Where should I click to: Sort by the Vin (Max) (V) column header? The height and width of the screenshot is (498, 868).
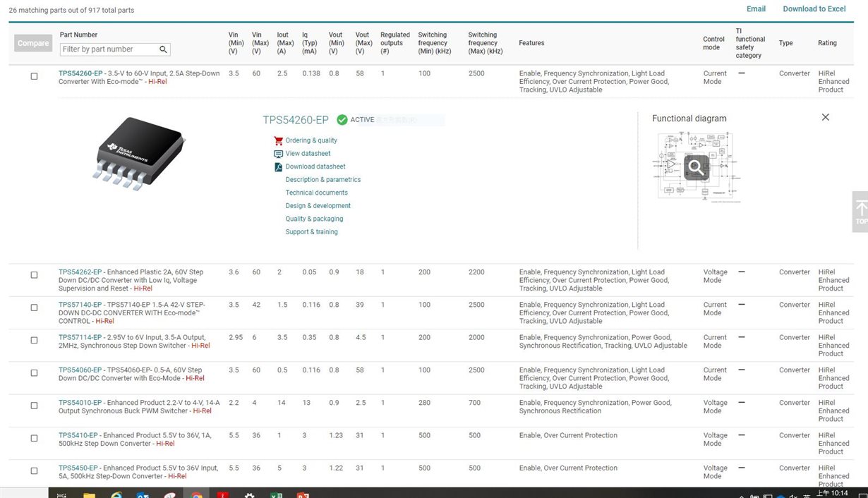click(261, 43)
